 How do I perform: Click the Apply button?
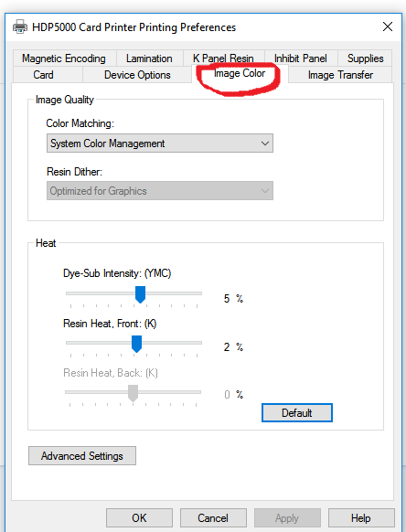click(x=287, y=518)
